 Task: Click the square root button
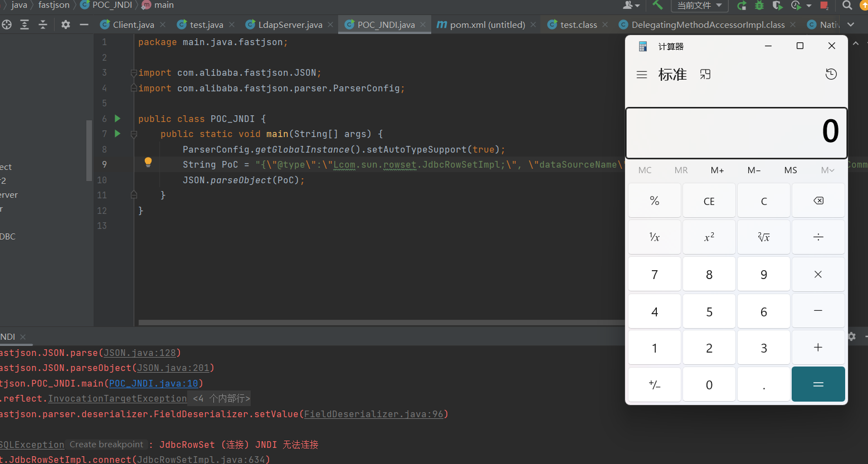pos(764,237)
